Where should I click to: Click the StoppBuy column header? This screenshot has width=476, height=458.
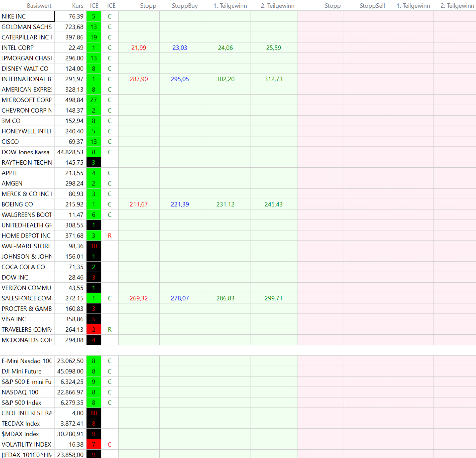[185, 6]
